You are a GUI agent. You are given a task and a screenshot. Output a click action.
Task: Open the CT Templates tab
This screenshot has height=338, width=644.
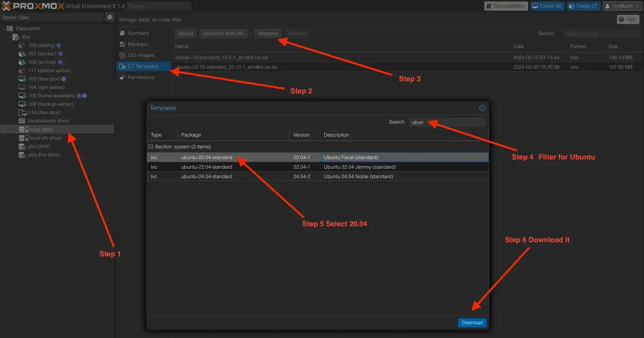143,66
